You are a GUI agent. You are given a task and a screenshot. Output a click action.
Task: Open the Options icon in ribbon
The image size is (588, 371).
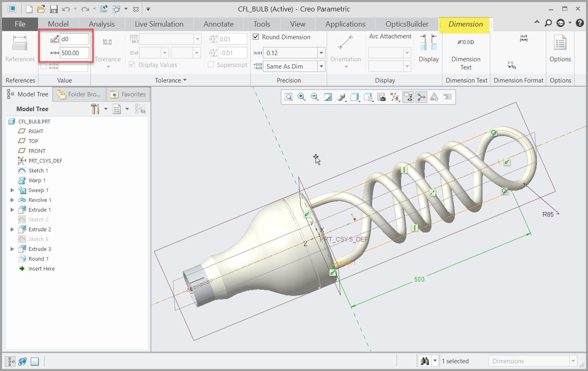pos(560,49)
